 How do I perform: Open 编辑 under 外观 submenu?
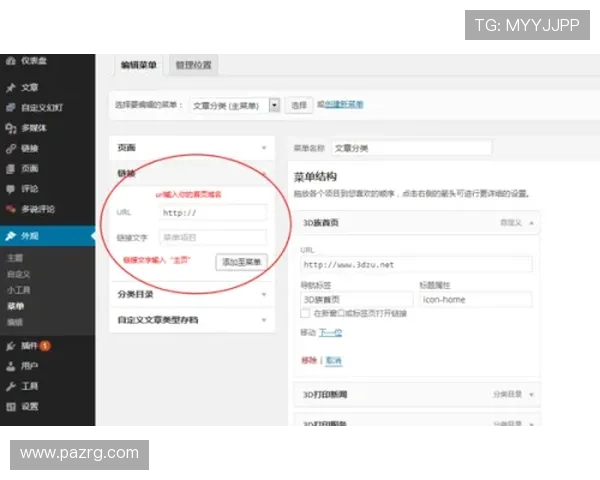pos(15,322)
